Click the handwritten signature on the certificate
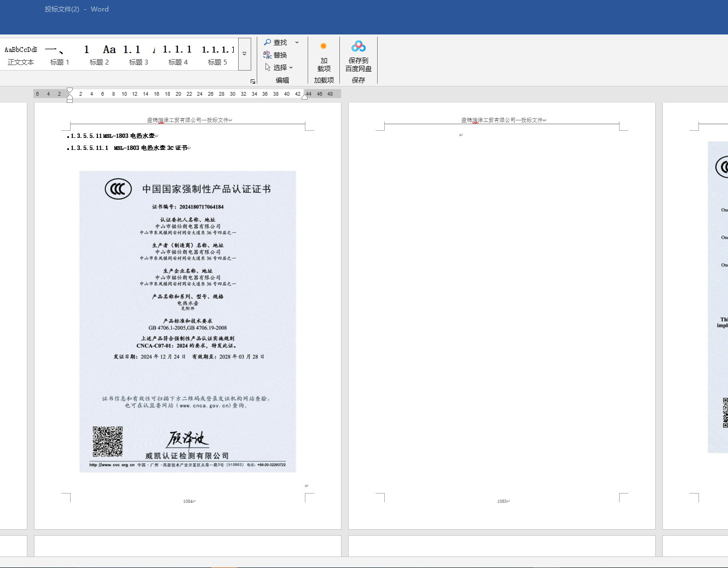The width and height of the screenshot is (728, 568). click(x=188, y=439)
